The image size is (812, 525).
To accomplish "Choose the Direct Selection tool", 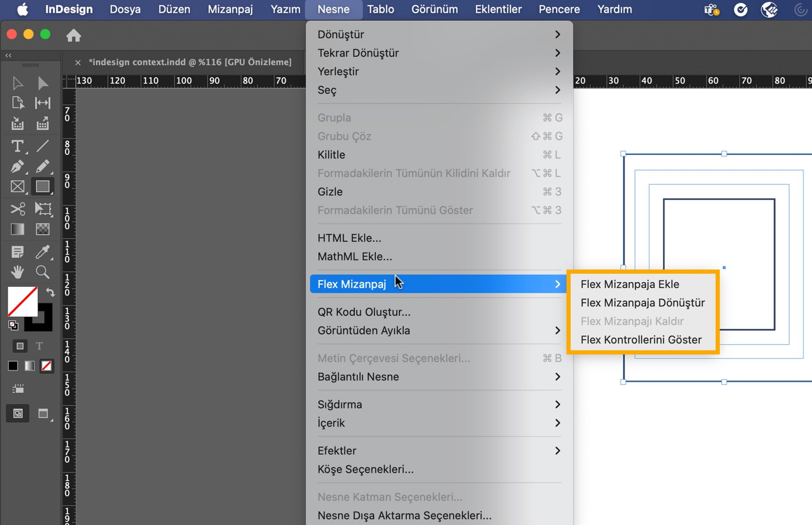I will 42,83.
